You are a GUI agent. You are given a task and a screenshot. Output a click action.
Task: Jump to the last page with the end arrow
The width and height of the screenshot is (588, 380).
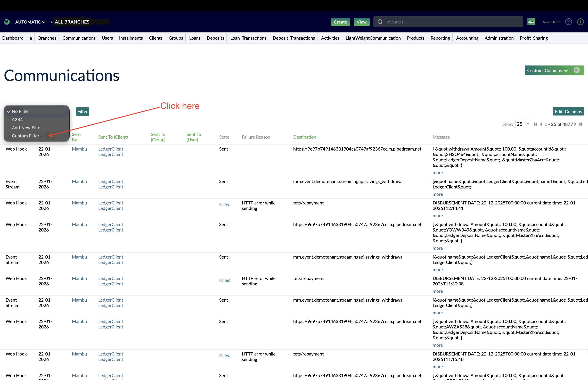click(581, 124)
